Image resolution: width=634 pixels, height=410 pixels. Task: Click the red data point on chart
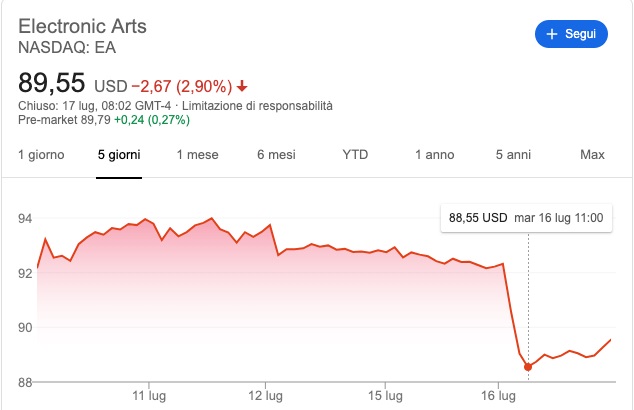pos(528,367)
